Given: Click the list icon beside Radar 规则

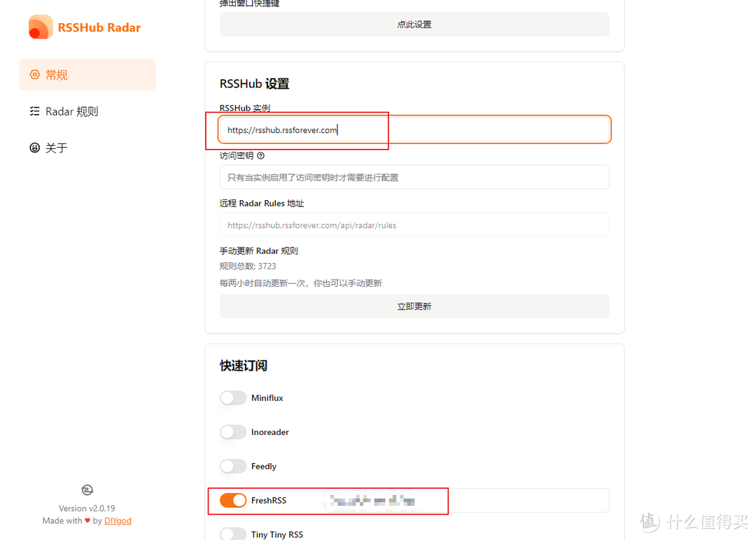Looking at the screenshot, I should [x=35, y=111].
